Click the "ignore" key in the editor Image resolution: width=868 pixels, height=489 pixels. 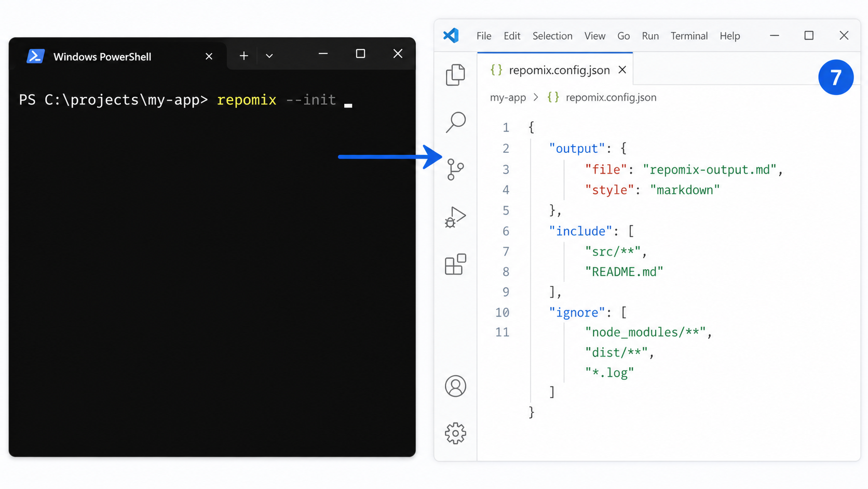pos(577,312)
